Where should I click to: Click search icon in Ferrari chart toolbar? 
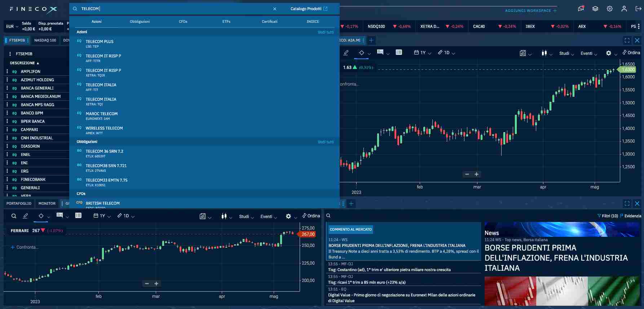(14, 216)
